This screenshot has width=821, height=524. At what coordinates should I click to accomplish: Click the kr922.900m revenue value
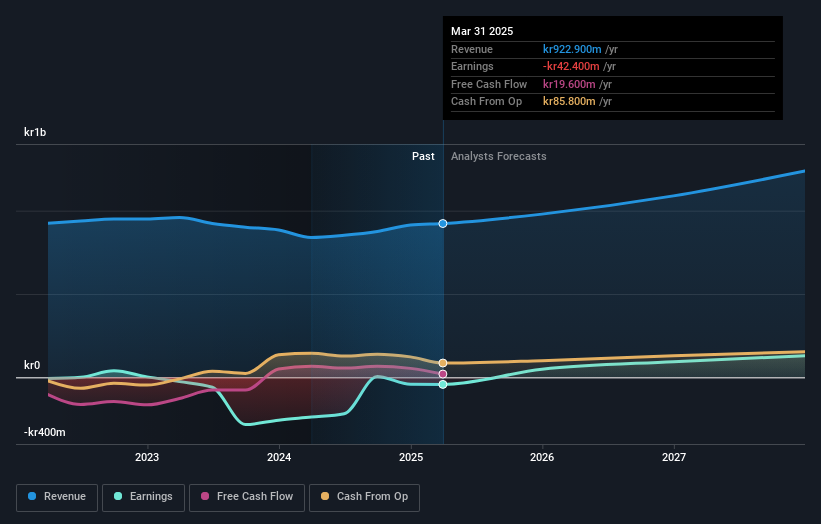pyautogui.click(x=572, y=49)
